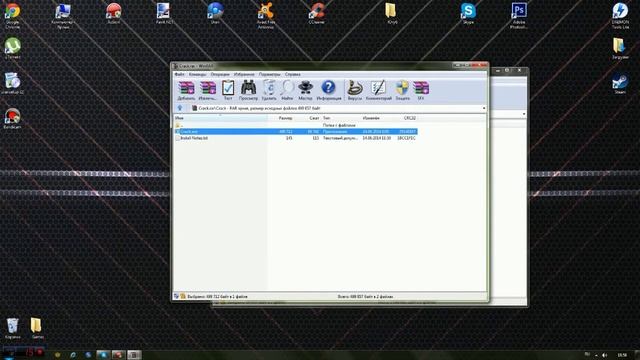Click the Удалить (Delete) recycle icon
Screen dimensions: 640x360
(x=269, y=90)
